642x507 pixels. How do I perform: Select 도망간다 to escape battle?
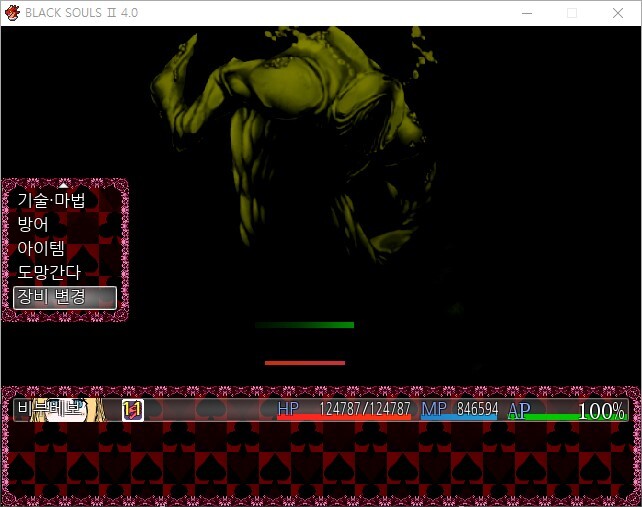pos(49,272)
